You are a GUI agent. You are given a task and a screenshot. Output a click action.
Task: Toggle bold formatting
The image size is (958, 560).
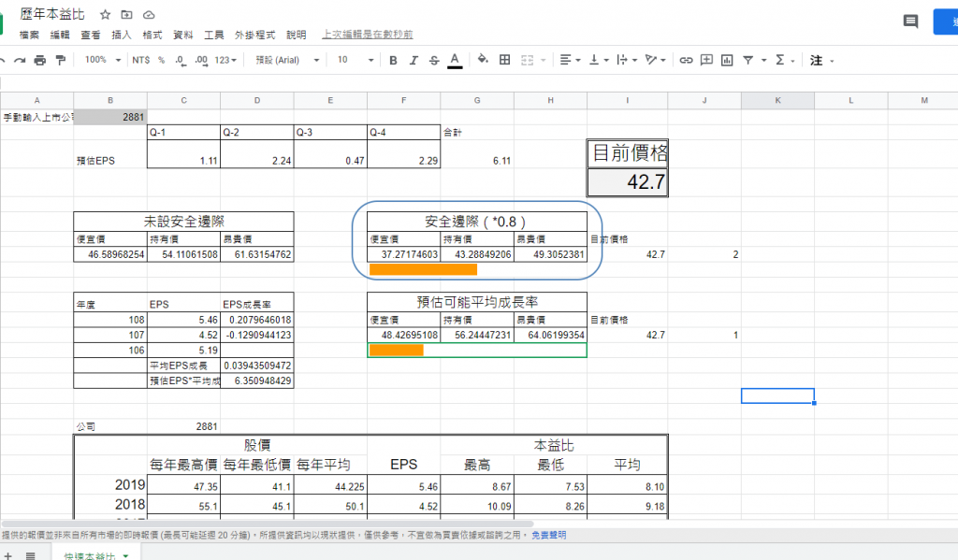pos(393,60)
